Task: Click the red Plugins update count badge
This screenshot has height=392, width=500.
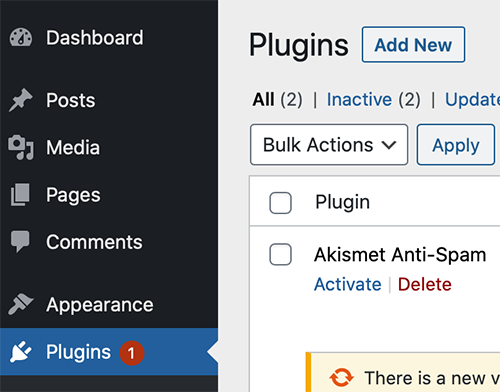Action: (x=132, y=353)
